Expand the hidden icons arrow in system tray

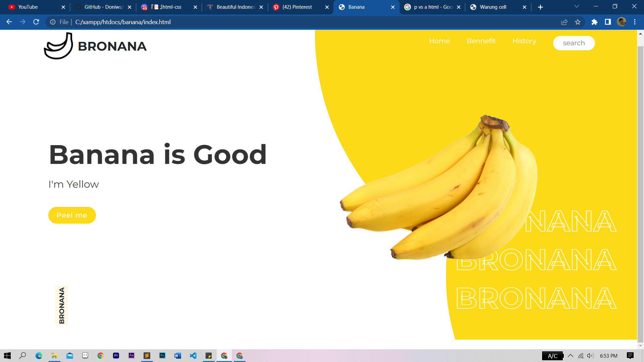(571, 356)
